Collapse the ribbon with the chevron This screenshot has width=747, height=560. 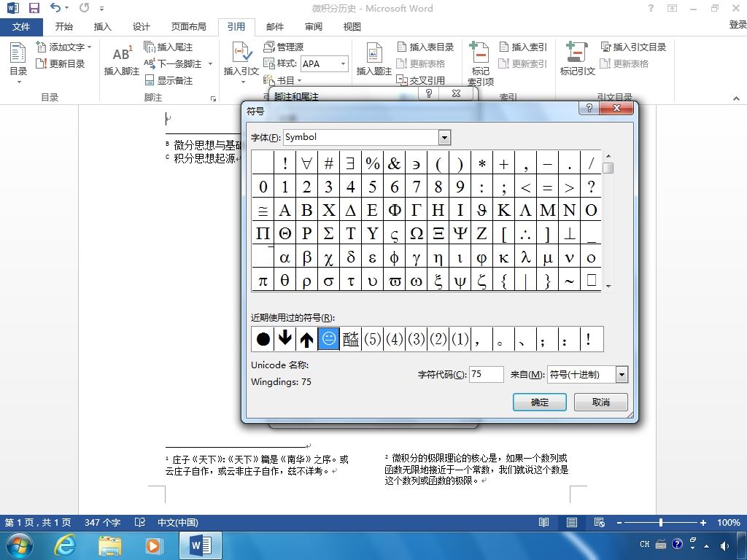pos(737,98)
